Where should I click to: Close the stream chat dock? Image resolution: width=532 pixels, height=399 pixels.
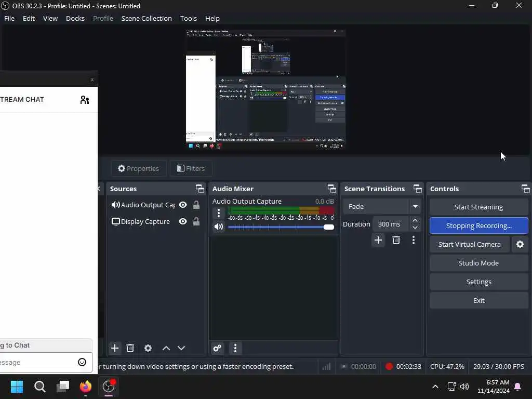pos(92,79)
